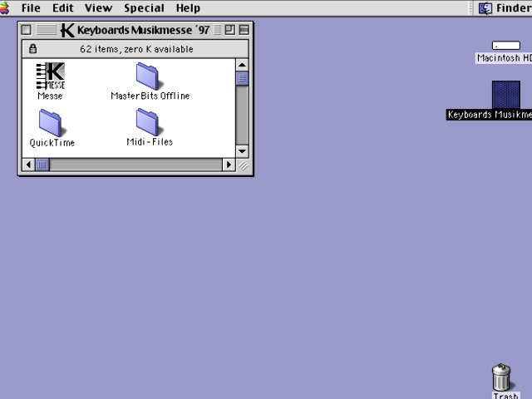Click the 'MasterBits Offline' folder label
The height and width of the screenshot is (399, 532).
point(150,96)
